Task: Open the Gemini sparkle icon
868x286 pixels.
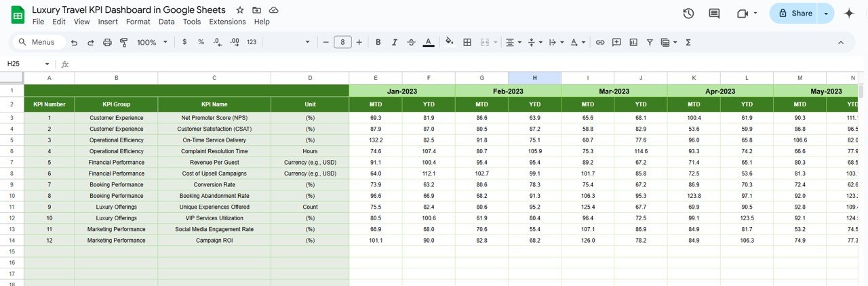Action: click(849, 14)
